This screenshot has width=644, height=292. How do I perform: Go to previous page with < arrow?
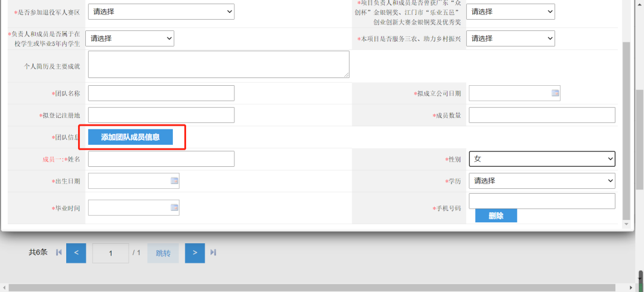click(76, 253)
